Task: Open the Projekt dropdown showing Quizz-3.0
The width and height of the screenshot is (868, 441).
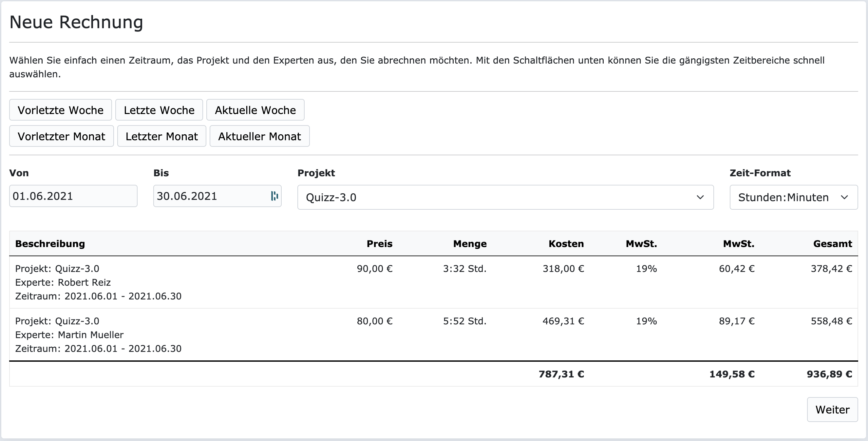Action: point(505,197)
